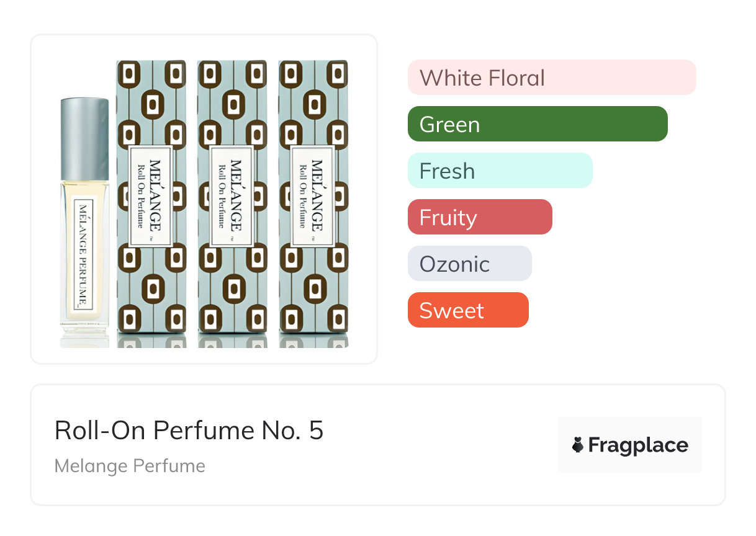Click the white label on rightmost box
This screenshot has height=536, width=756.
pyautogui.click(x=313, y=197)
